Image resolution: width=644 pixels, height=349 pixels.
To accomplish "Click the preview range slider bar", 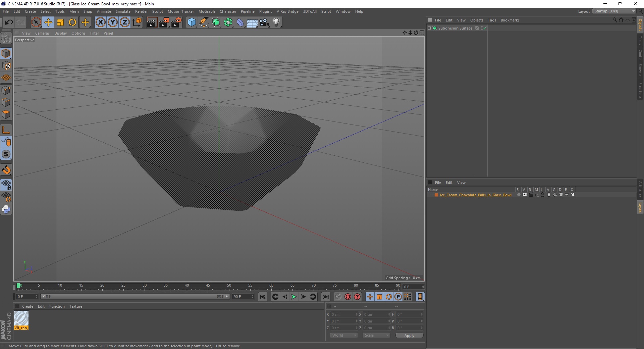I will 135,296.
